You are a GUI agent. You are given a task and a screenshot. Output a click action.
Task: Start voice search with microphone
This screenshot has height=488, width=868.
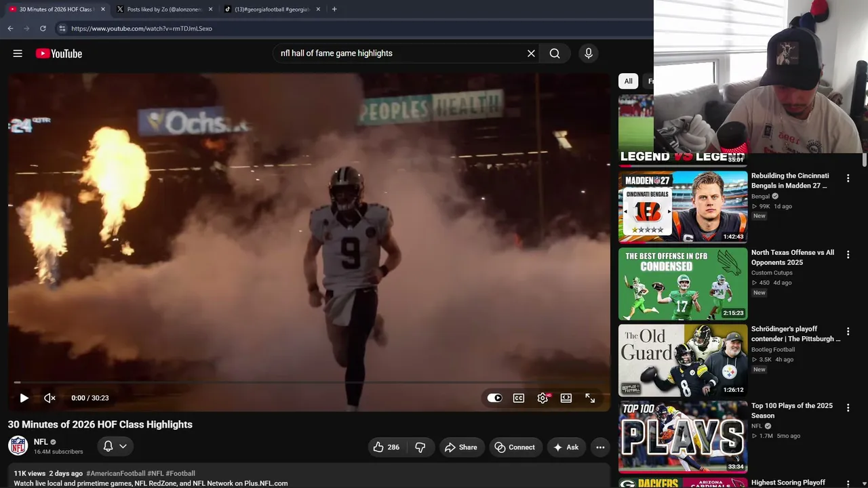[589, 54]
